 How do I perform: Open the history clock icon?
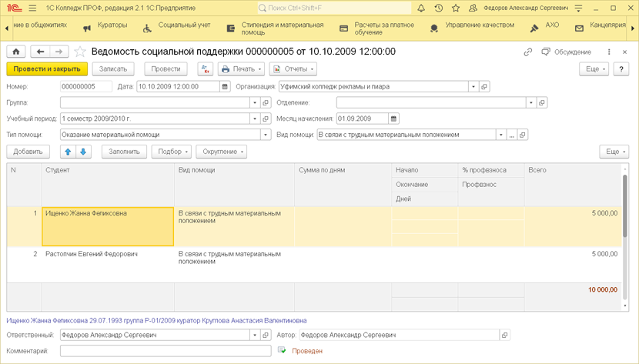point(438,8)
